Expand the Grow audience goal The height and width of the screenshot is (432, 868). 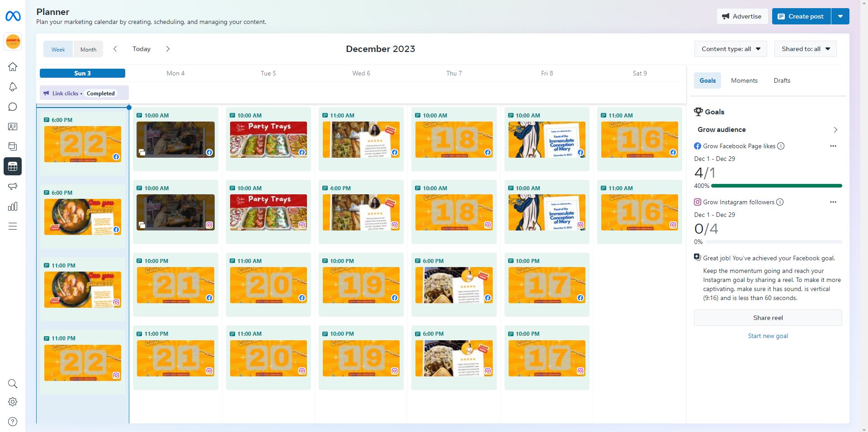768,130
